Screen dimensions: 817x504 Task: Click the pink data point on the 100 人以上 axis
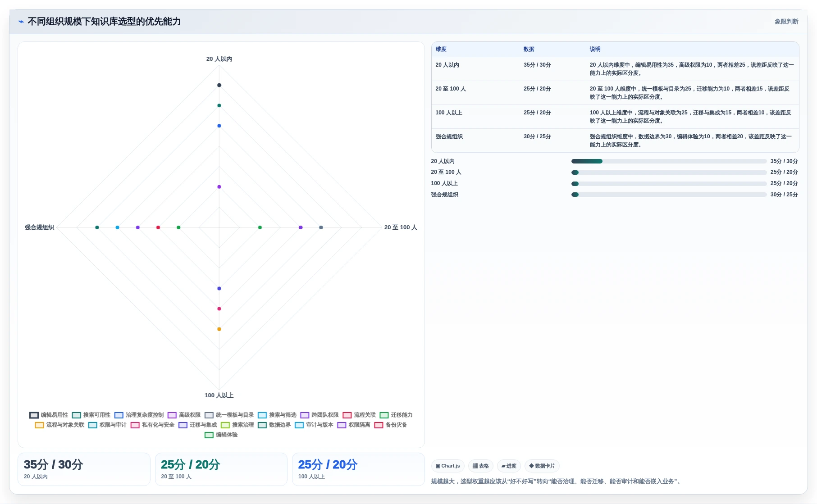(219, 309)
